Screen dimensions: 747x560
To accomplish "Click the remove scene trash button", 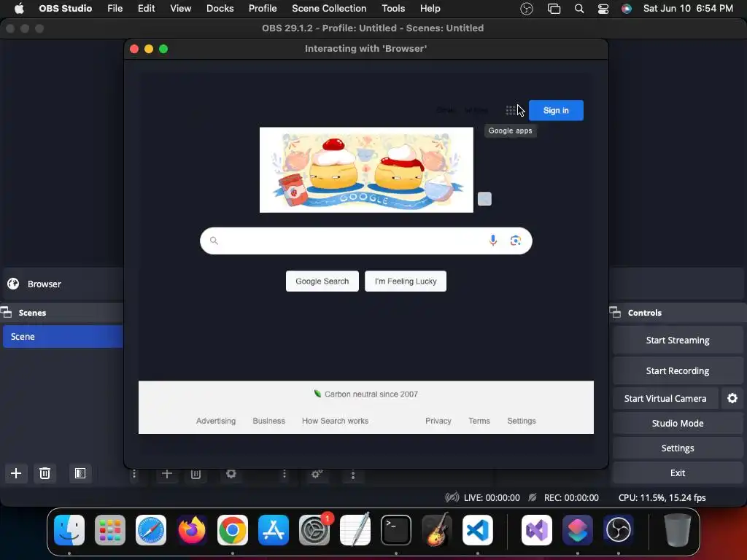I will click(44, 473).
